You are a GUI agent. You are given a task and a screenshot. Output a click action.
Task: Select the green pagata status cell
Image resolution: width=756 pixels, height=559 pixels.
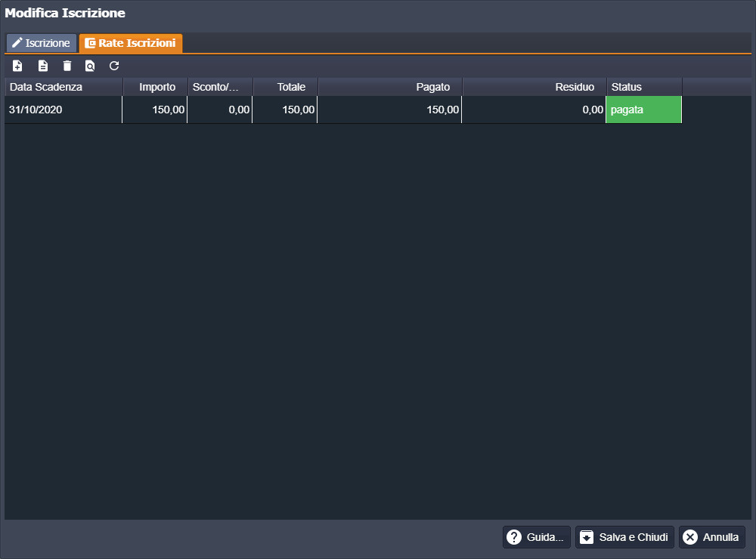point(643,110)
